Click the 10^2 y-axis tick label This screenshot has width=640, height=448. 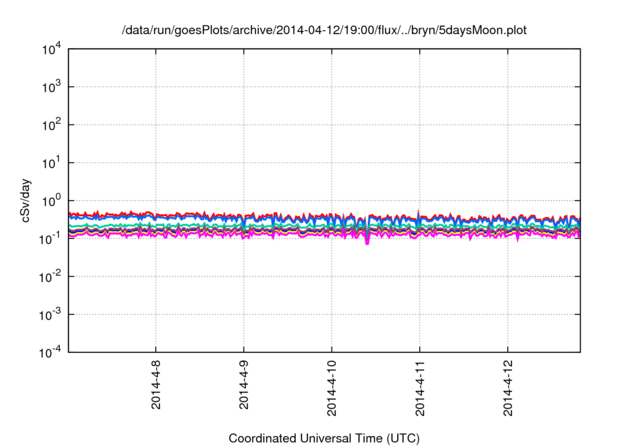(x=51, y=125)
